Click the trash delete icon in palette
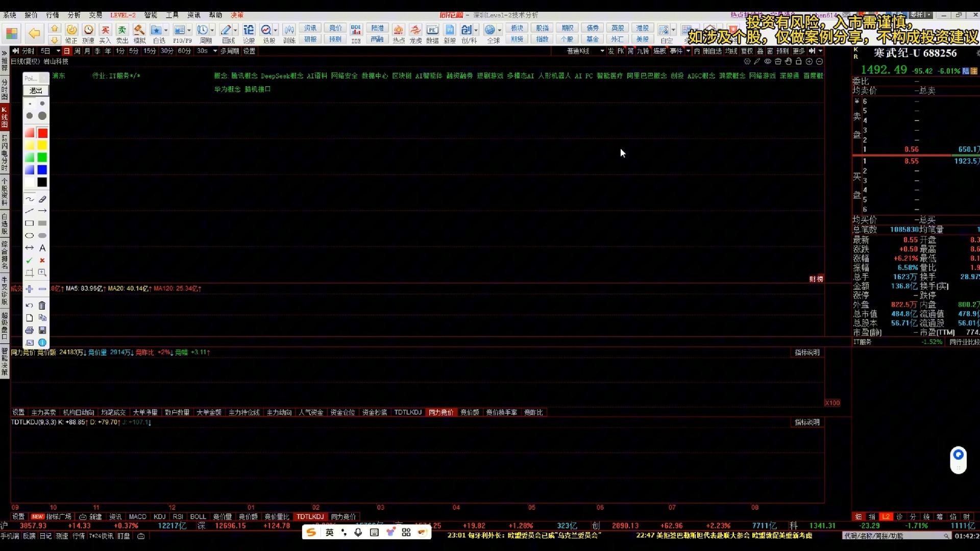This screenshot has width=980, height=551. click(42, 306)
